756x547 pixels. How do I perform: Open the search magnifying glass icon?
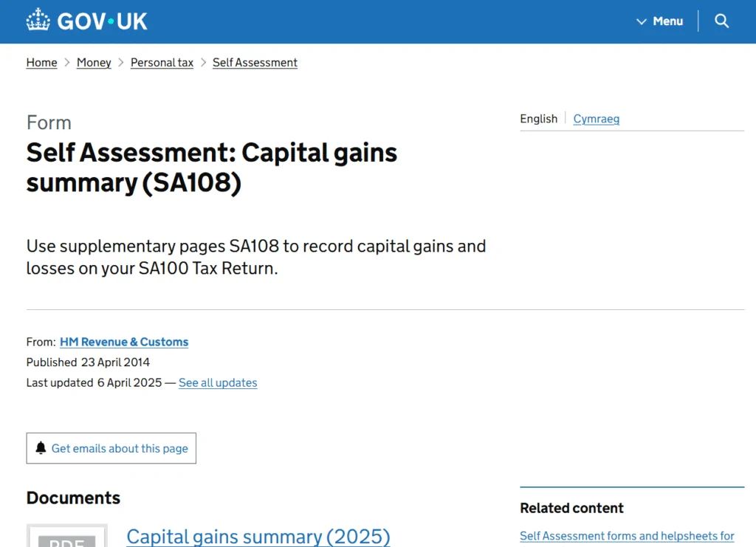722,21
